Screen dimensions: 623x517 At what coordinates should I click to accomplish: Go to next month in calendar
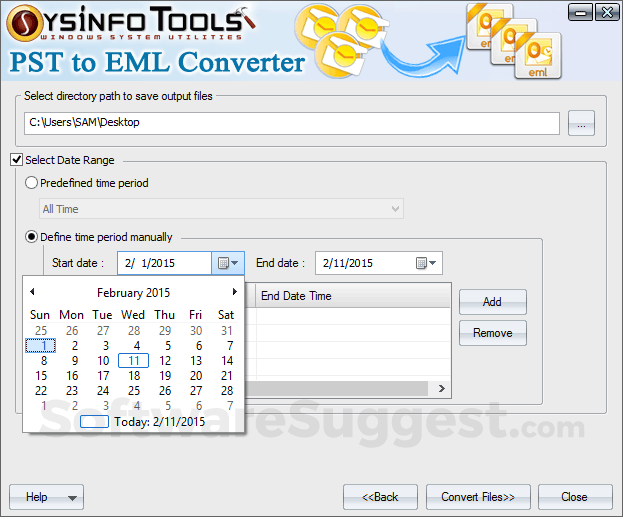pyautogui.click(x=235, y=292)
